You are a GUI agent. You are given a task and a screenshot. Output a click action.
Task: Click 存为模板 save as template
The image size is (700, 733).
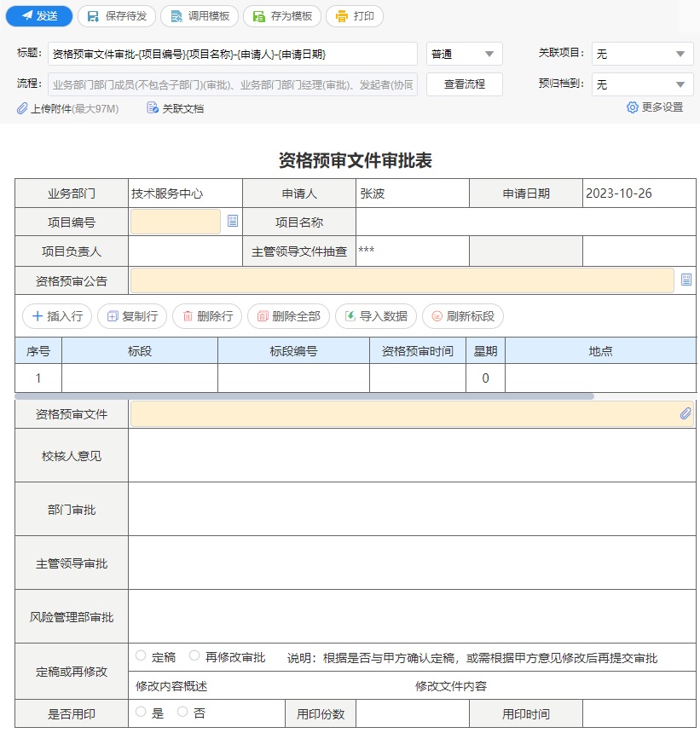[x=282, y=16]
